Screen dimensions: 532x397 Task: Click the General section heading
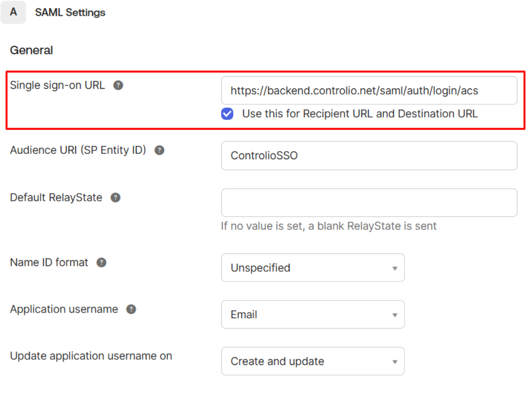tap(32, 50)
